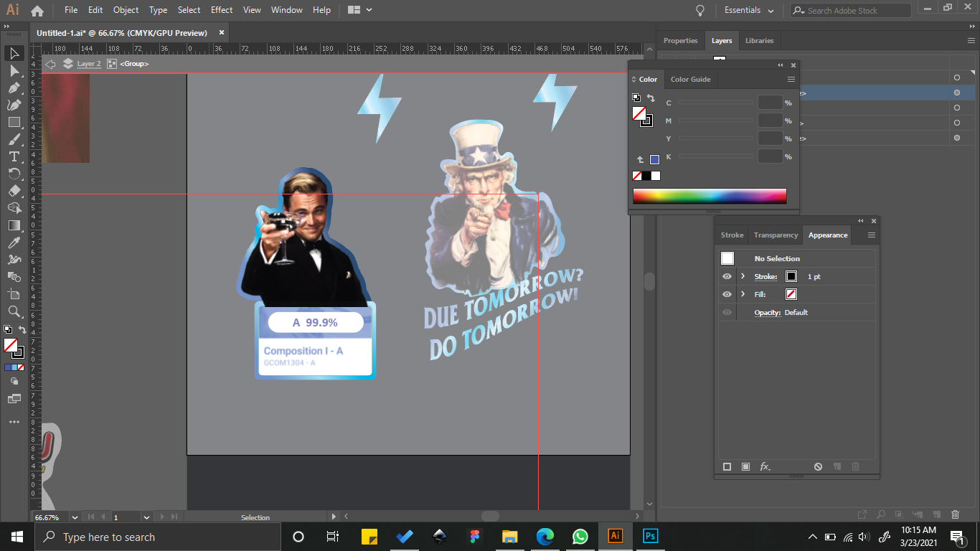Screen dimensions: 980x551
Task: Click the Add New Effect fx icon
Action: point(765,466)
